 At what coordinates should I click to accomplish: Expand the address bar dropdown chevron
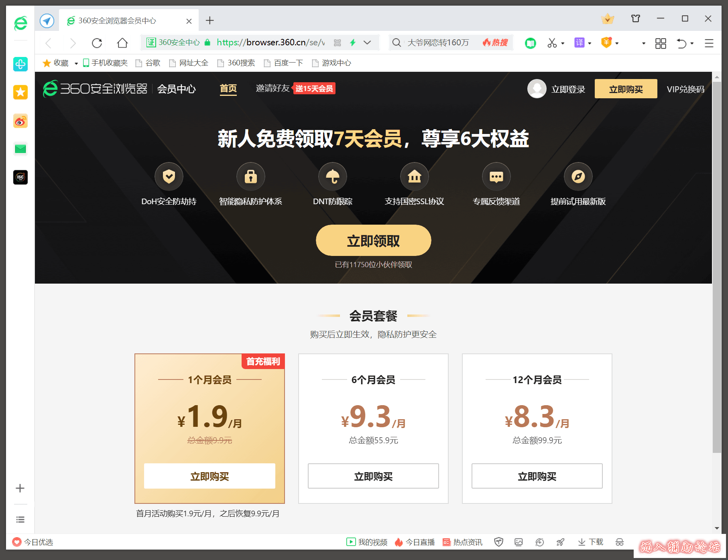[367, 43]
